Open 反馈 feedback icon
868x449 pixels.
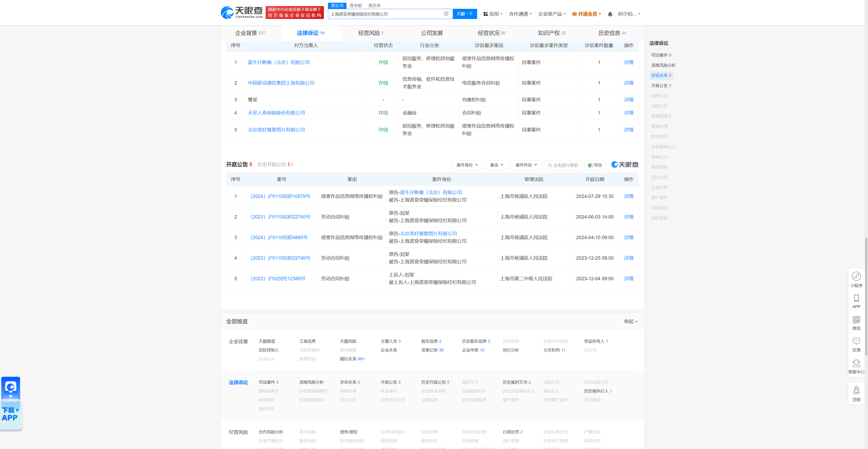856,345
